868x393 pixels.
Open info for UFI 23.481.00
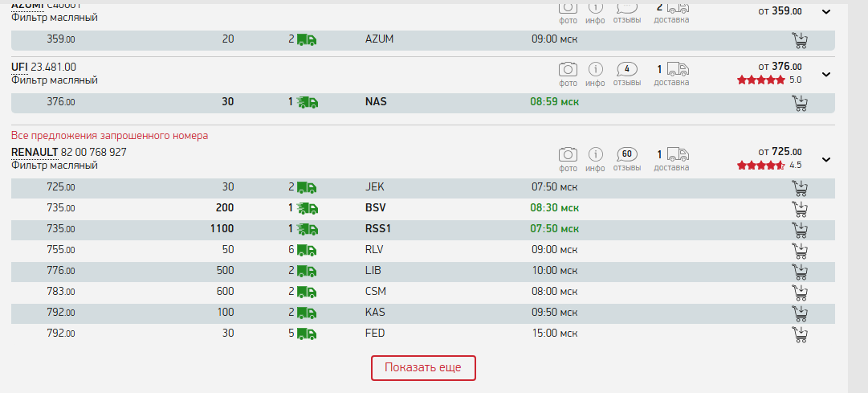click(x=595, y=75)
